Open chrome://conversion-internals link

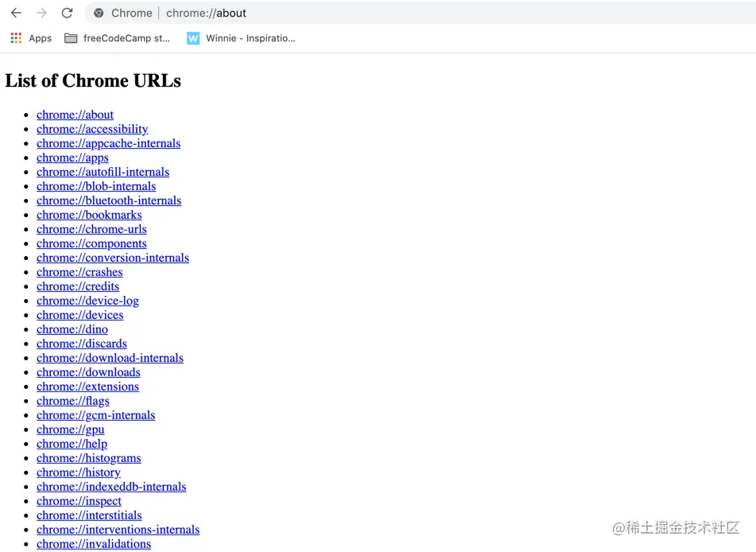click(x=113, y=259)
